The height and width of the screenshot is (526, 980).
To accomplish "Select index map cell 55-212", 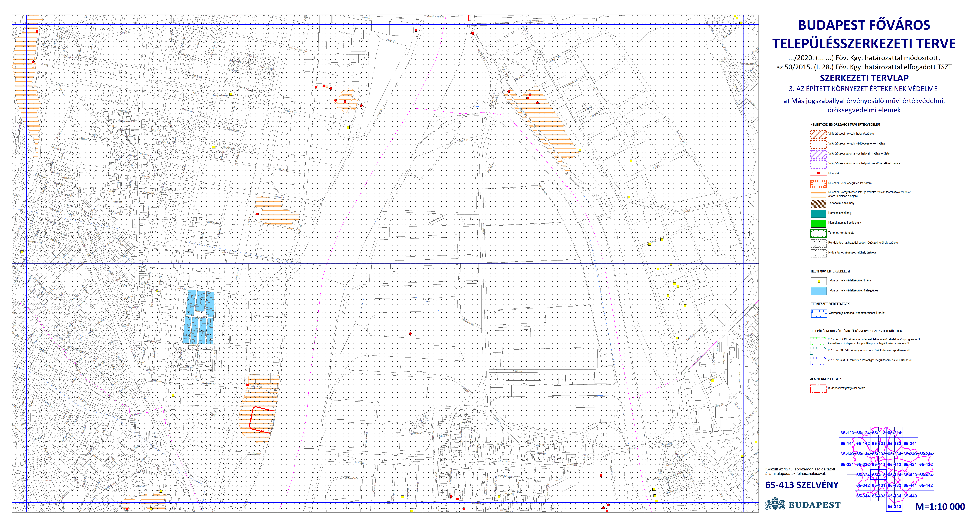I will pos(894,506).
